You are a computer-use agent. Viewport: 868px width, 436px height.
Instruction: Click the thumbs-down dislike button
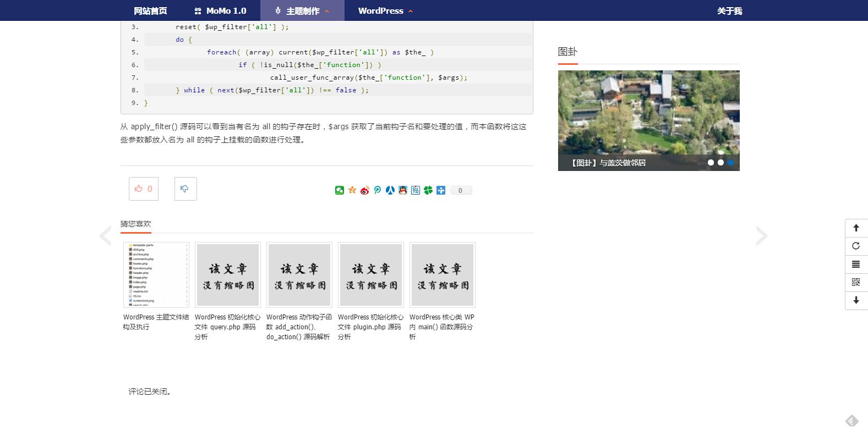click(x=185, y=189)
